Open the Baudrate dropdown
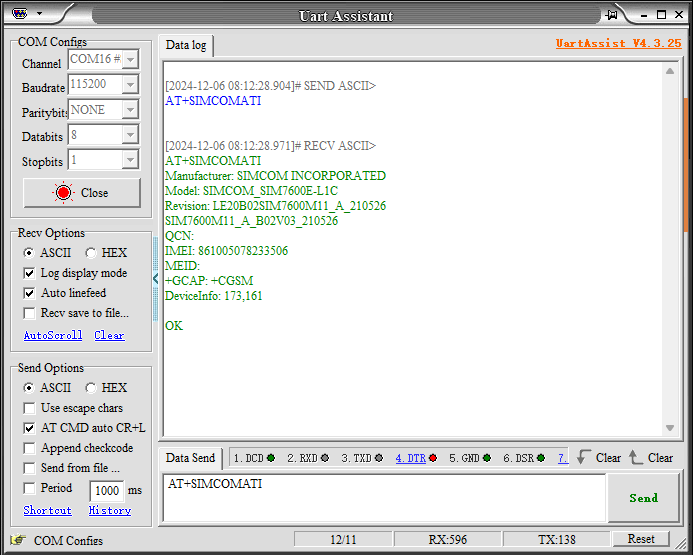 130,86
